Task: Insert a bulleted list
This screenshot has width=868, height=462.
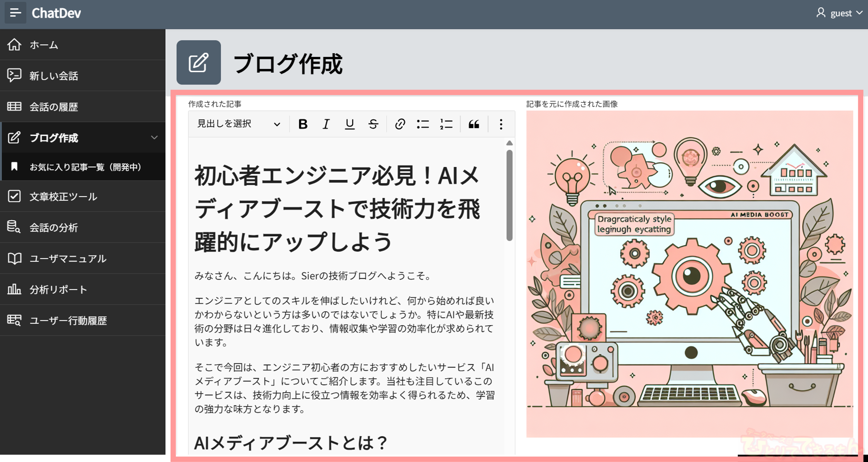Action: point(423,124)
